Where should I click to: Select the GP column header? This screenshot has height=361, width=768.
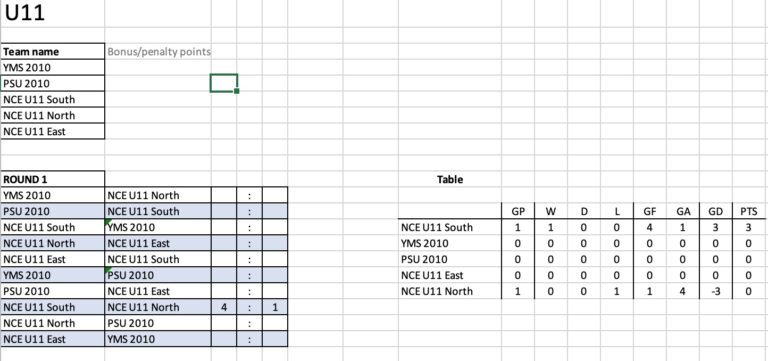[518, 211]
